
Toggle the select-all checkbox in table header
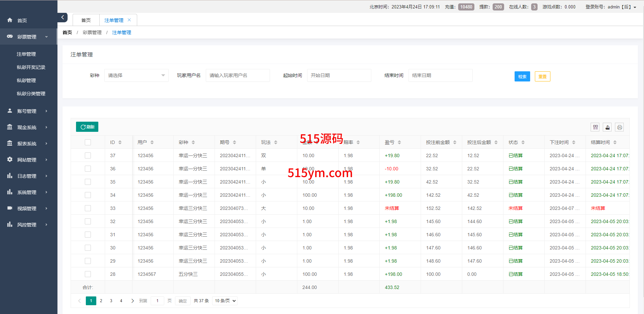click(x=88, y=142)
